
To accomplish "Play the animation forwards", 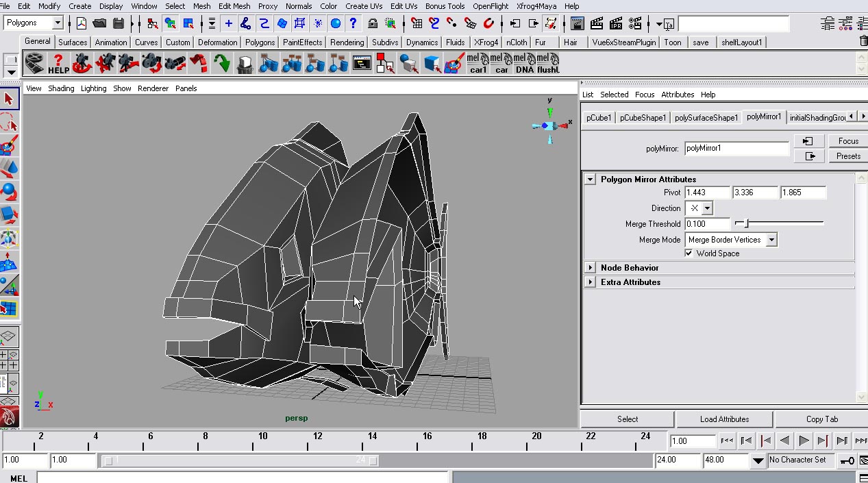I will pyautogui.click(x=804, y=441).
